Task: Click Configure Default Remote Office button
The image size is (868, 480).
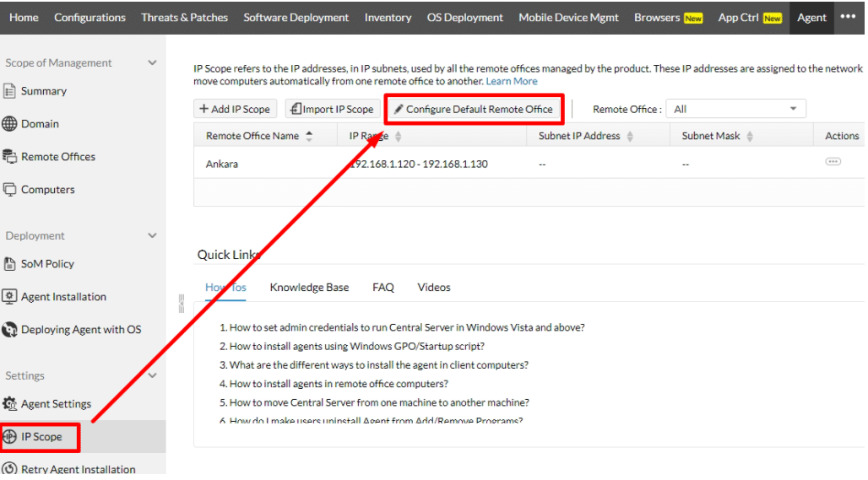Action: pos(474,109)
